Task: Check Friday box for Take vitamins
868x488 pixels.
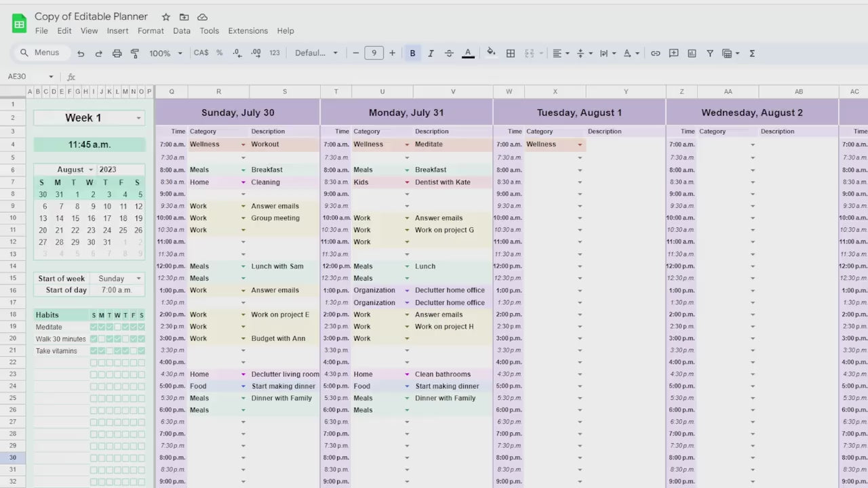Action: tap(134, 351)
